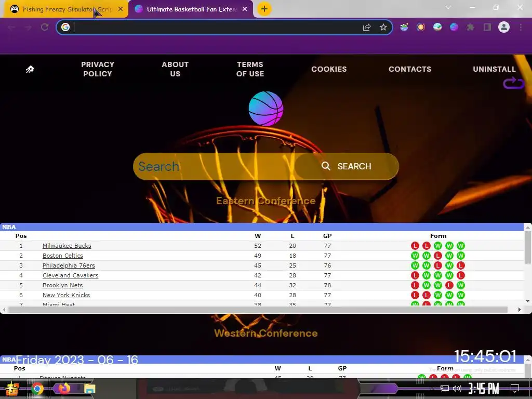Open the orange circle extension icon
The image size is (532, 399).
421,27
